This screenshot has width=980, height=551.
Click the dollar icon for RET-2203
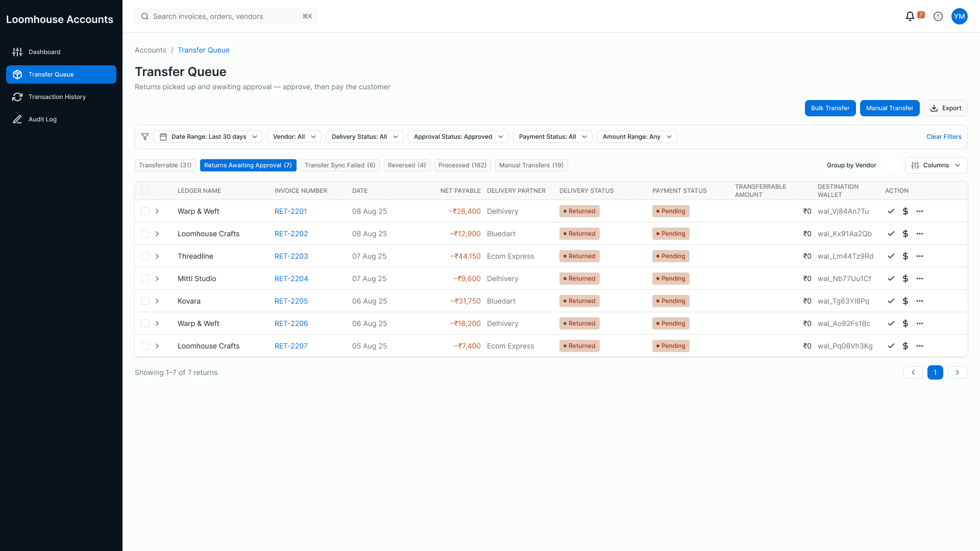pos(905,256)
